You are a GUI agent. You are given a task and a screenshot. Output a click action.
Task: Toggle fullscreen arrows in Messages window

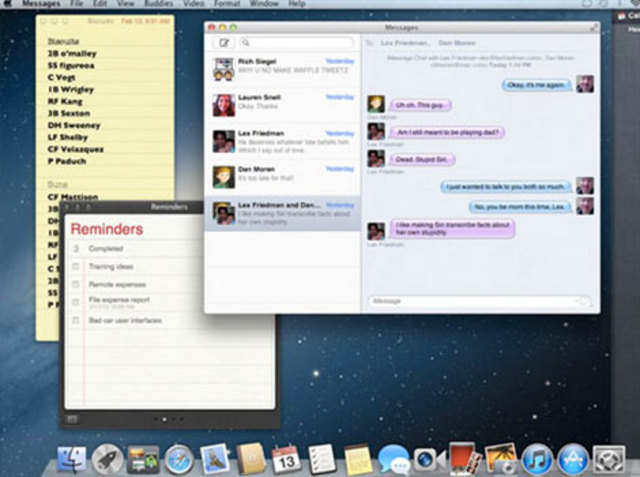594,27
